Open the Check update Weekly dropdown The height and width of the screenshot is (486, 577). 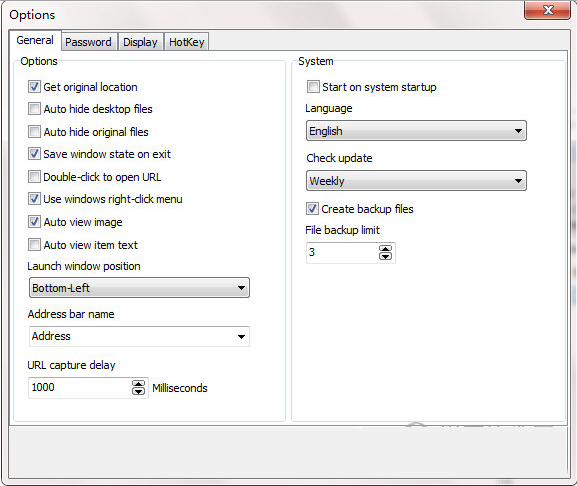click(x=416, y=181)
